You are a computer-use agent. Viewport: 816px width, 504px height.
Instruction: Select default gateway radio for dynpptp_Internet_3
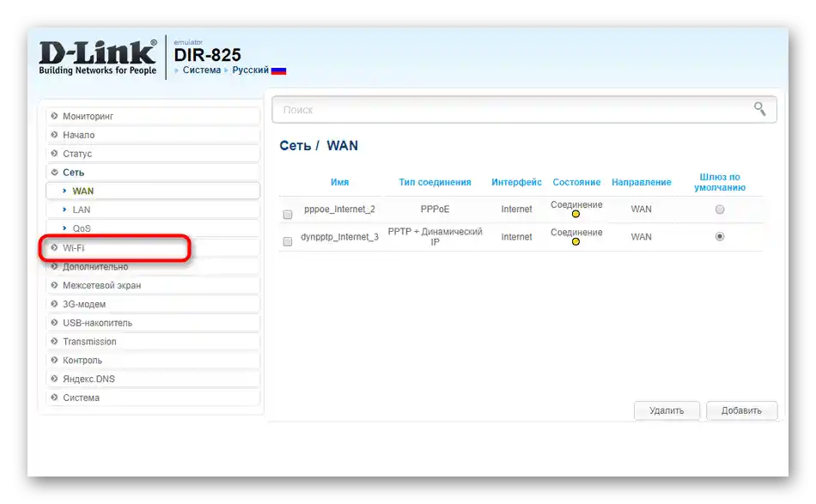click(719, 236)
